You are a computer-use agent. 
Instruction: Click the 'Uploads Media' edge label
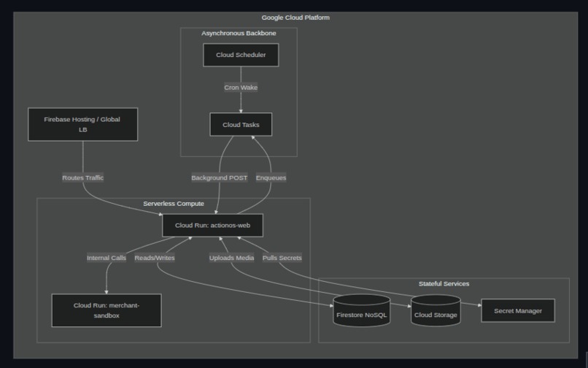pyautogui.click(x=231, y=258)
